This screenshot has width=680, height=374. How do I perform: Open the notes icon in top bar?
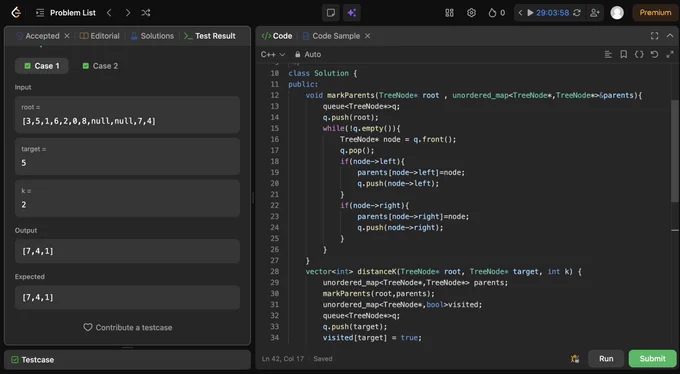pyautogui.click(x=331, y=13)
